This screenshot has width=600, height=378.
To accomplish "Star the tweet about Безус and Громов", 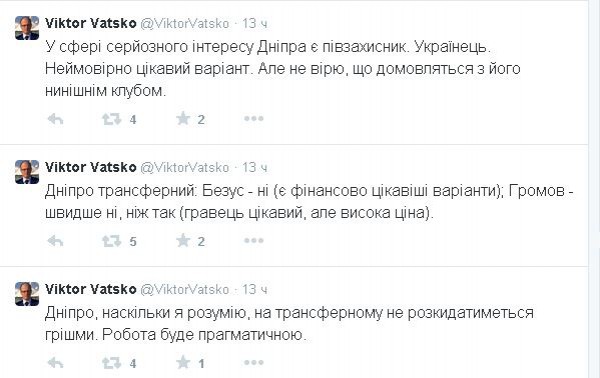I will coord(183,240).
